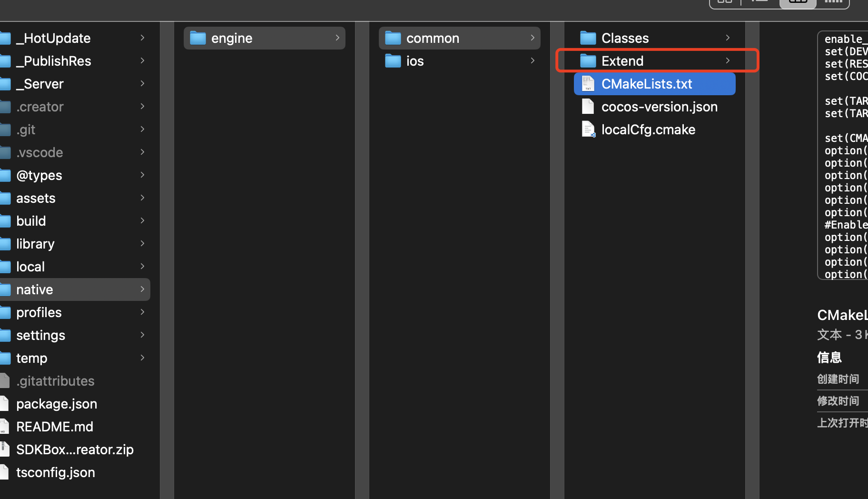
Task: Switch to icon view mode
Action: (x=724, y=2)
